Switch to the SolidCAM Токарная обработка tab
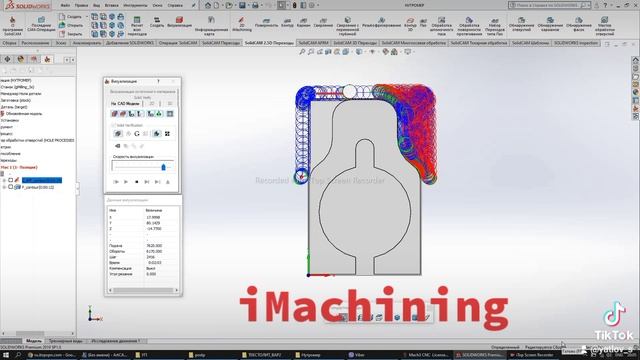 click(478, 43)
